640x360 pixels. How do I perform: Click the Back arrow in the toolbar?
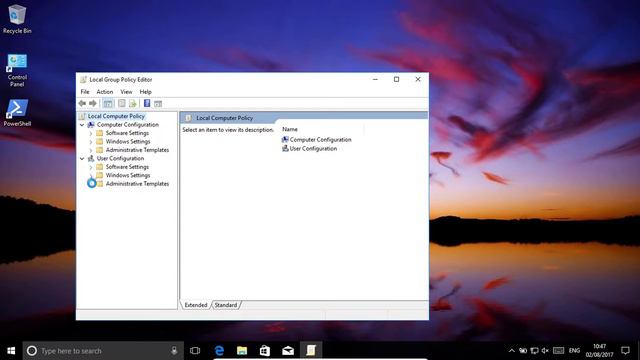click(82, 104)
